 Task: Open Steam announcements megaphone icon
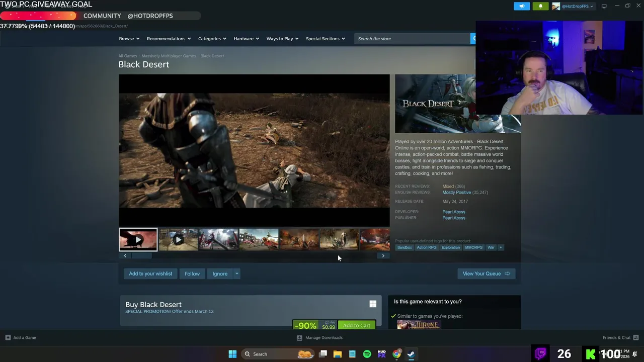(x=522, y=6)
